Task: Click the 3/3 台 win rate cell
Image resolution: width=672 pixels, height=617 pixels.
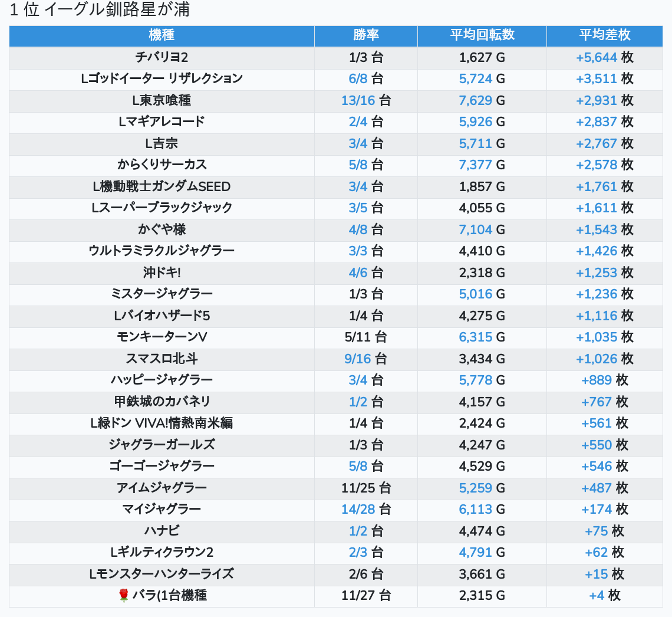Action: [366, 251]
